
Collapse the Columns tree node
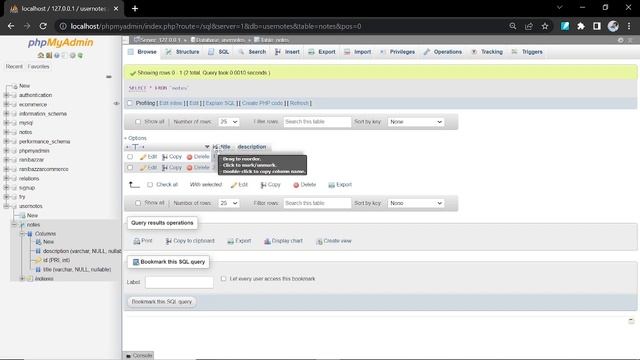pyautogui.click(x=22, y=234)
